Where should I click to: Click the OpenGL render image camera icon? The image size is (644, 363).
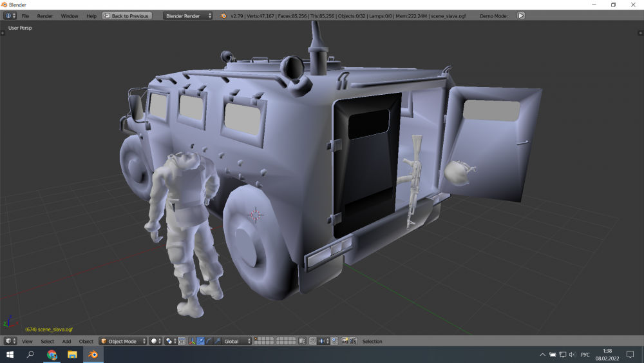[x=345, y=341]
